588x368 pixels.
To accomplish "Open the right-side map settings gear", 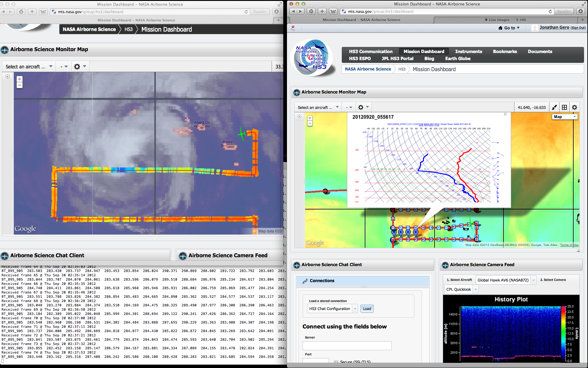I will point(575,107).
